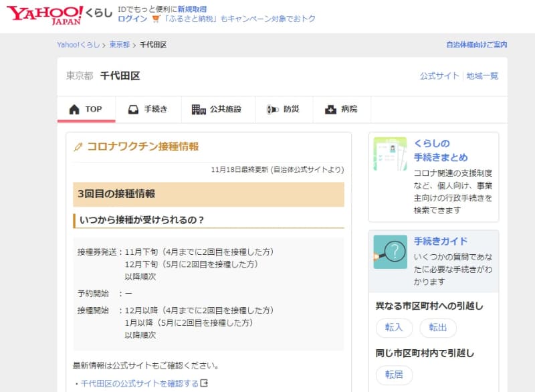Click the ログイン link
The height and width of the screenshot is (392, 535).
tap(132, 19)
